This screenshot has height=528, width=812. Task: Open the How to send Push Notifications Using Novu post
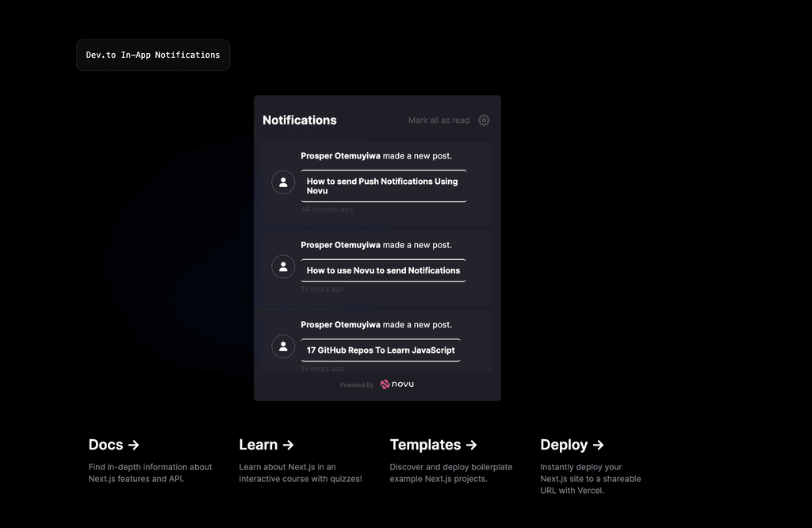383,186
